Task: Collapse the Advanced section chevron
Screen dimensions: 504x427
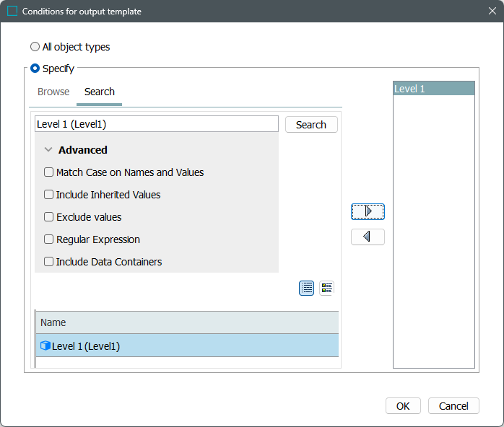Action: (48, 150)
